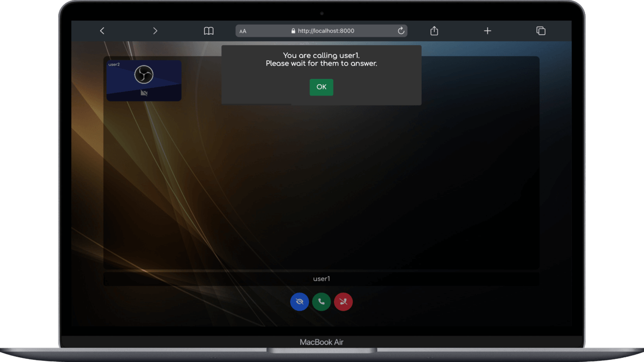Viewport: 644px width, 362px height.
Task: Click the OBS logo in user2 preview
Action: click(144, 75)
